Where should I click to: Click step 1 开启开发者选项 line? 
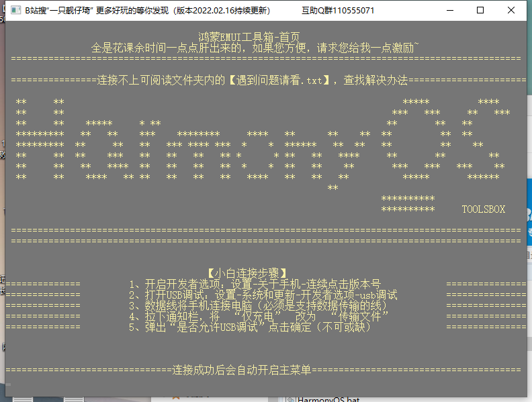(255, 284)
